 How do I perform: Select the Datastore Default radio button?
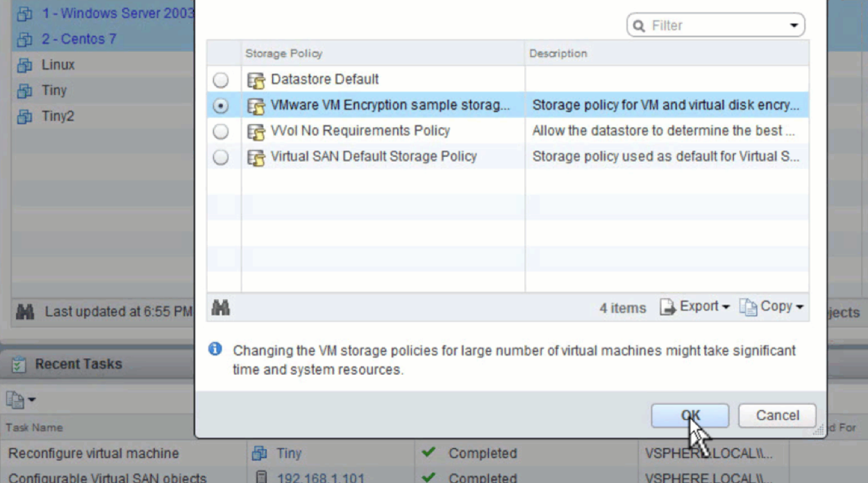(x=221, y=80)
